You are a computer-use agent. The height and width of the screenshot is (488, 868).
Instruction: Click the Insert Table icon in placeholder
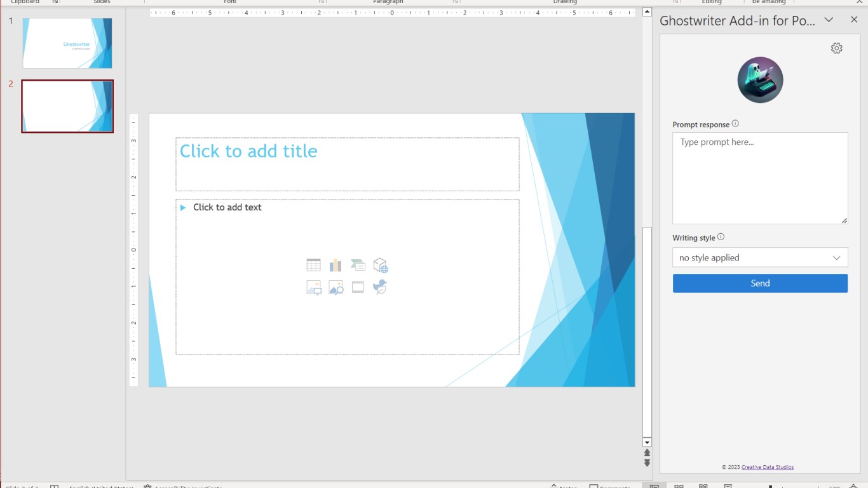(x=313, y=265)
